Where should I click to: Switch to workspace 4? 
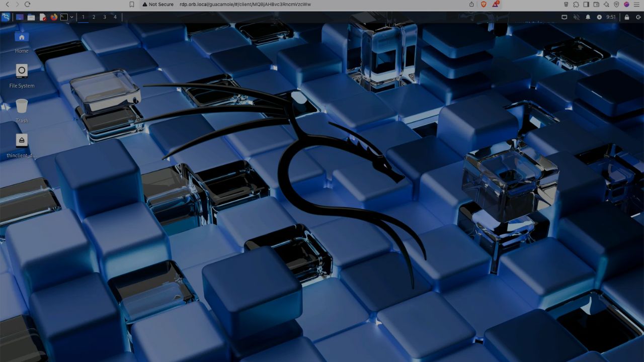[115, 17]
